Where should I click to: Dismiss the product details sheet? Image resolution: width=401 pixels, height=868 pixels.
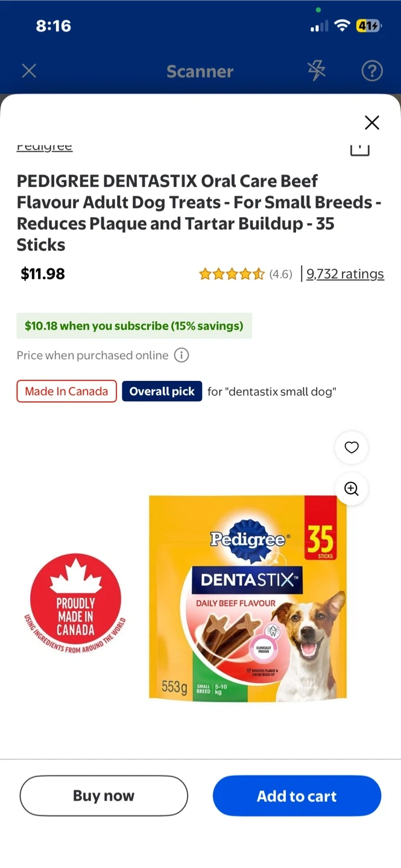pyautogui.click(x=372, y=123)
